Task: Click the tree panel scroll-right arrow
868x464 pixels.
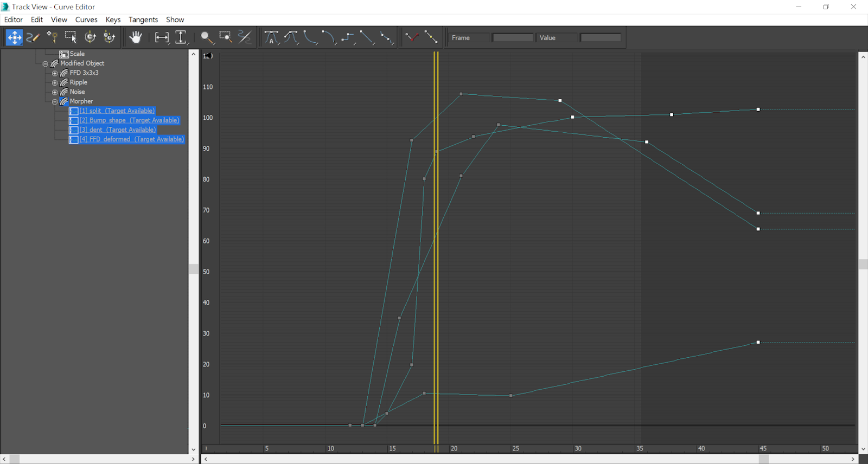Action: tap(193, 459)
